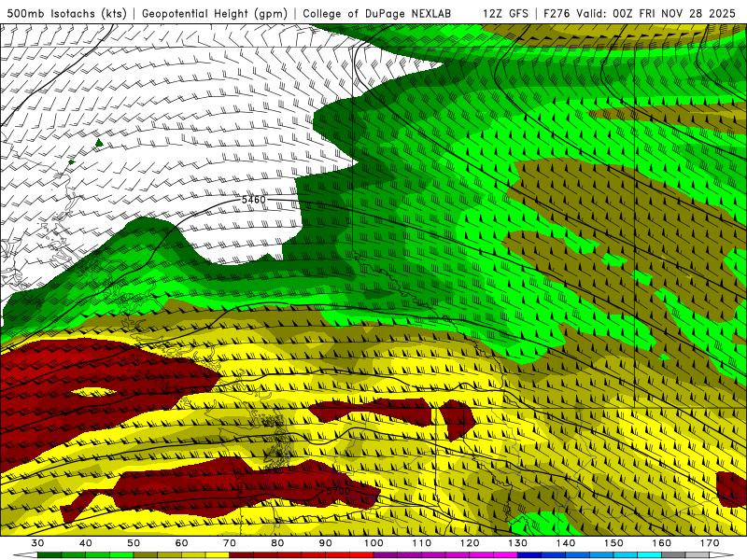Click the 50 knots legend label
747x560 pixels.
134,543
